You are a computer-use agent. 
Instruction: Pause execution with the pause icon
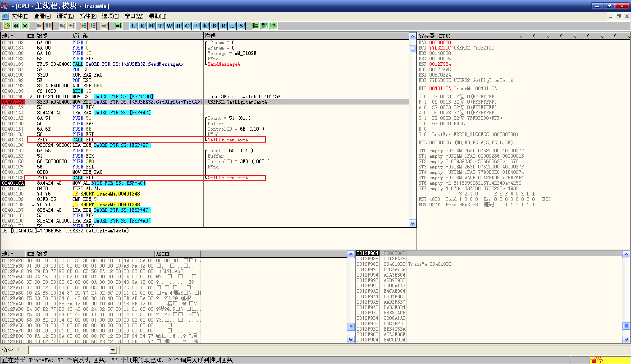48,26
